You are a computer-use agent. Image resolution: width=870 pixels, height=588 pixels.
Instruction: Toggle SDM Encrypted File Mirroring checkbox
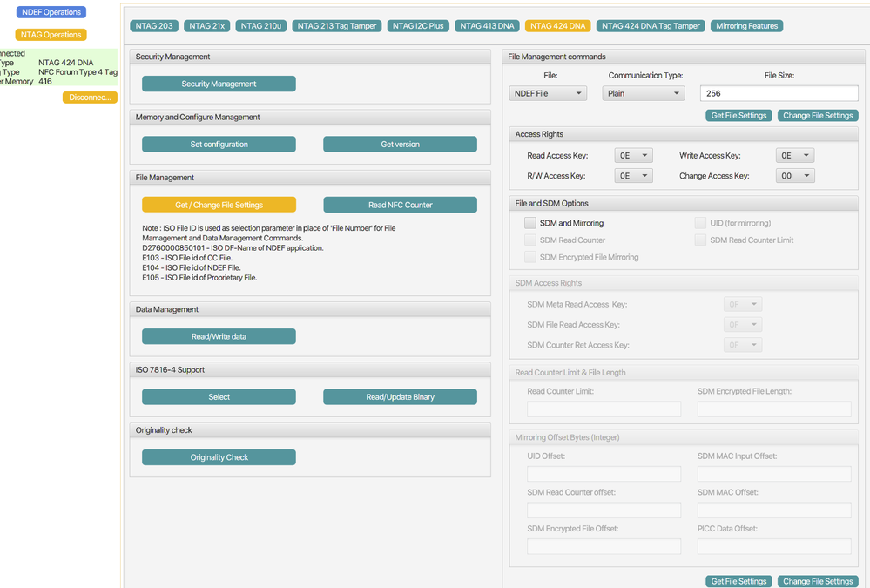click(x=529, y=257)
